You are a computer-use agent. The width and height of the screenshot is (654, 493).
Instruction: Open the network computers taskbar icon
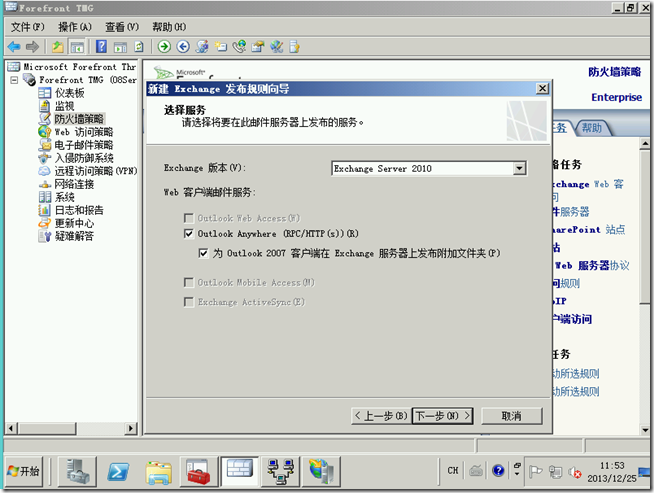[x=281, y=471]
